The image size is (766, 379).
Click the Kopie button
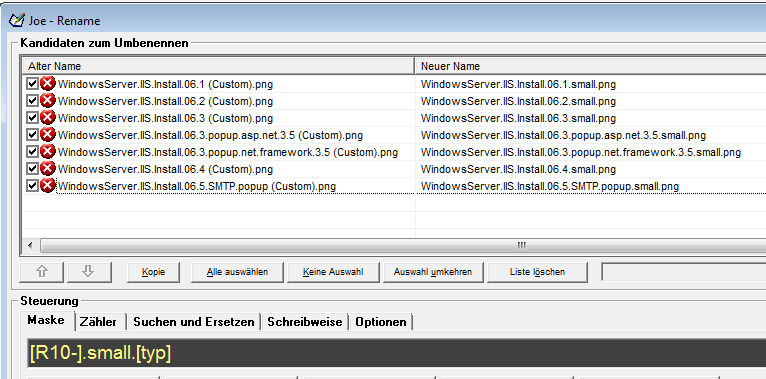[153, 272]
